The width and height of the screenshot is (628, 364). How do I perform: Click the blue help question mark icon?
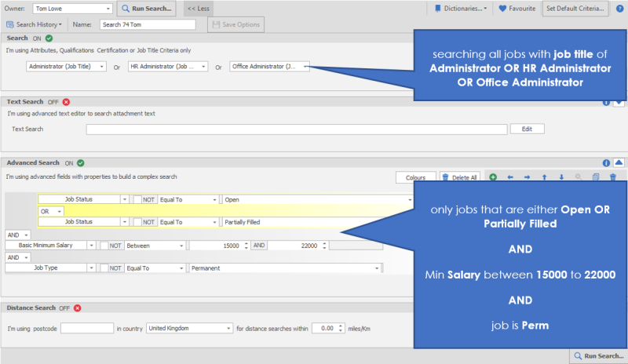click(619, 9)
